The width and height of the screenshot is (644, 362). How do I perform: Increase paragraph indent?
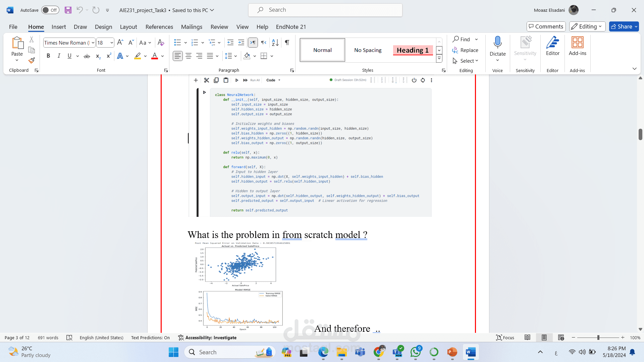click(241, 43)
